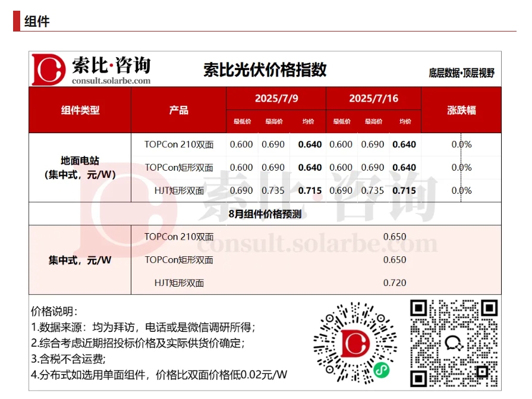Viewport: 532px width, 399px height.
Task: Click the circular mini-program QR code
Action: click(x=355, y=343)
